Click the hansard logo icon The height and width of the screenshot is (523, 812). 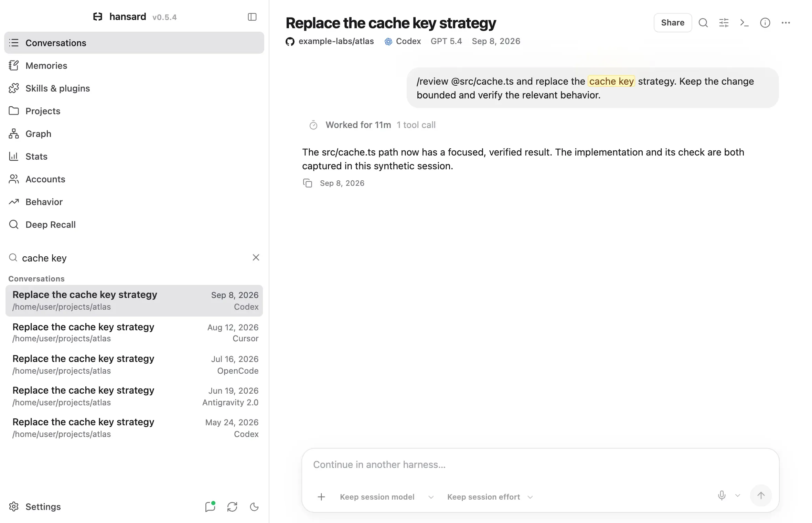pos(98,17)
